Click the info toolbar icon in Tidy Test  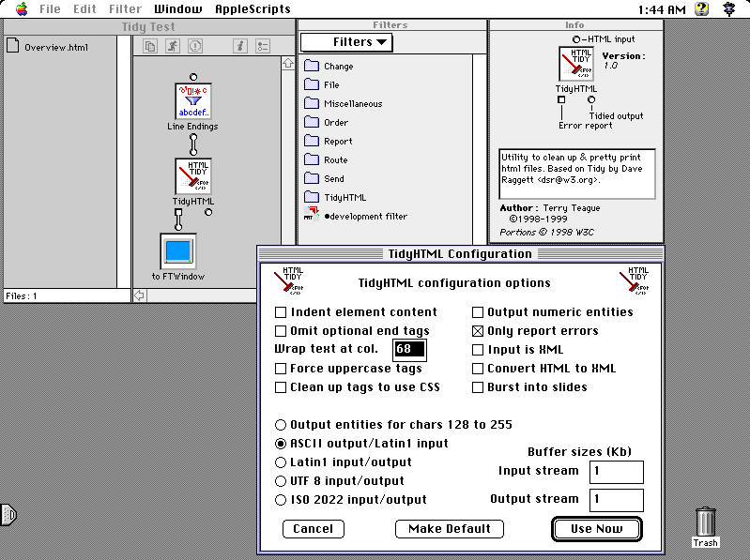[x=240, y=46]
